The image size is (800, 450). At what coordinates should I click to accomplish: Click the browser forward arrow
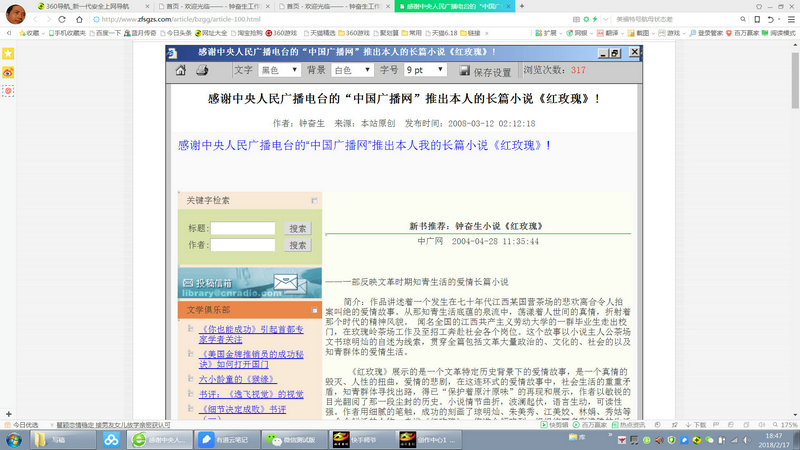49,19
